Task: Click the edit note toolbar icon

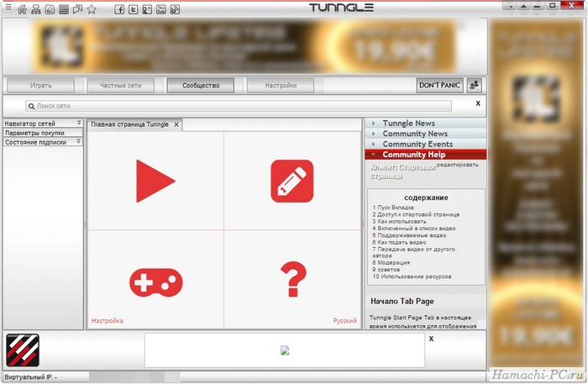Action: [x=50, y=9]
